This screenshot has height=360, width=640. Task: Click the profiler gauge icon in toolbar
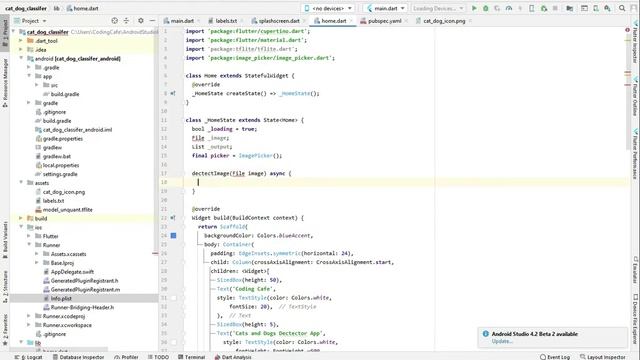[x=509, y=8]
